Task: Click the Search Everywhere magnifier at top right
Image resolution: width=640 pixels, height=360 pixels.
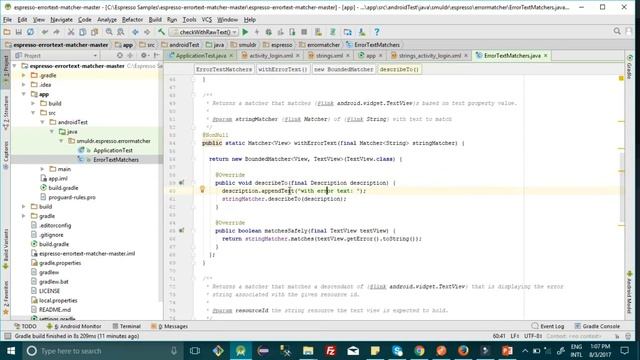Action: click(617, 31)
